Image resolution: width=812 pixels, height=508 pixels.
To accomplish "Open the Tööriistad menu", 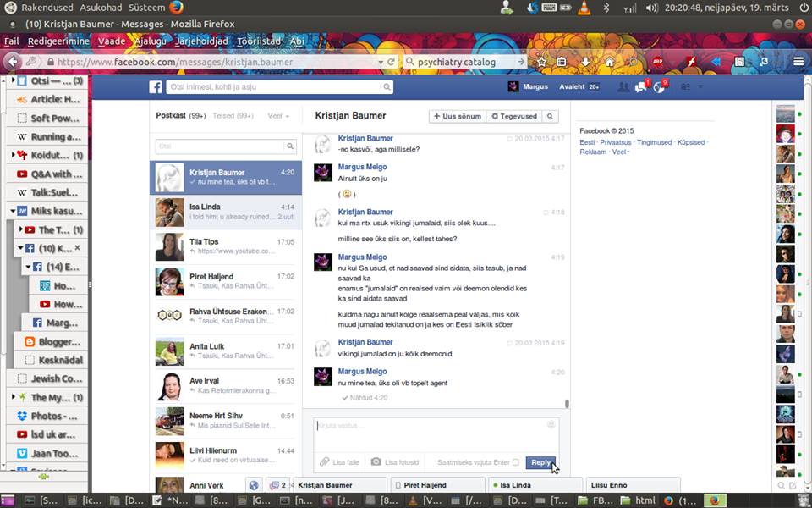I will click(x=259, y=41).
